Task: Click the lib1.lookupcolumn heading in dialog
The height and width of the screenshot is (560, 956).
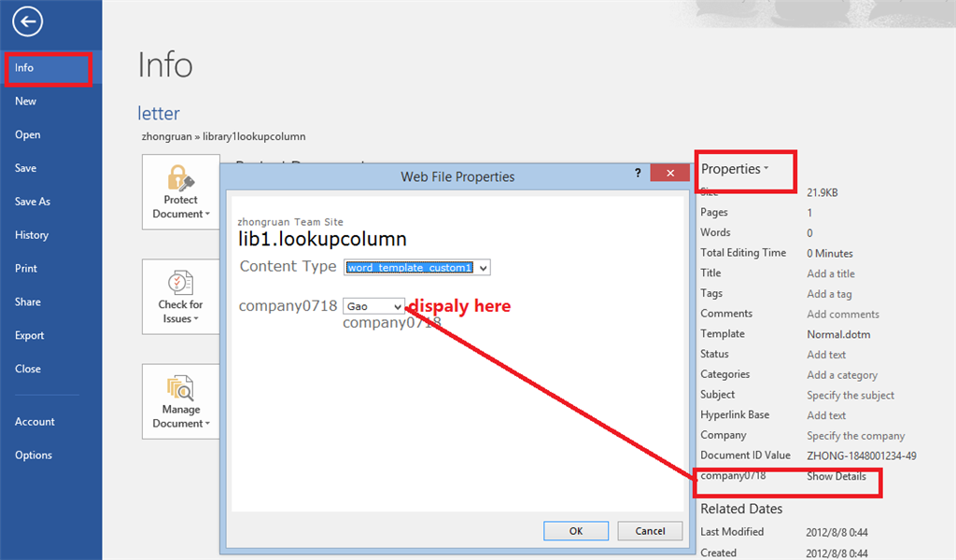Action: pos(322,239)
